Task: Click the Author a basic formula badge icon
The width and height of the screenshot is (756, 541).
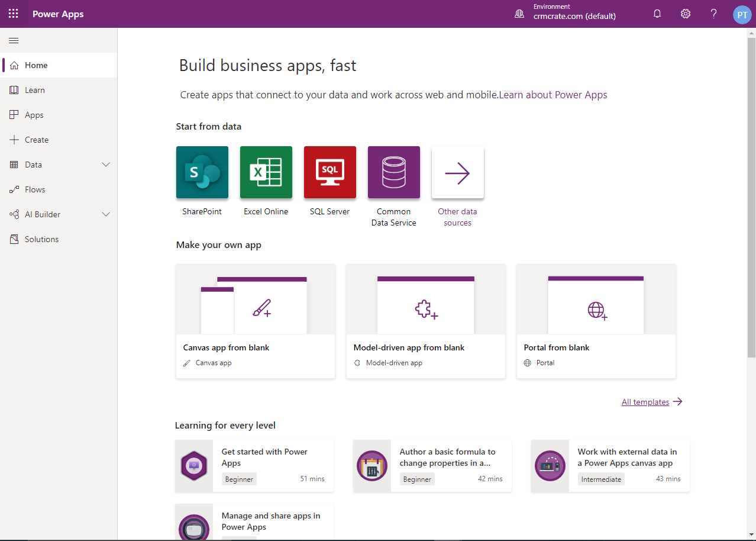Action: tap(372, 466)
